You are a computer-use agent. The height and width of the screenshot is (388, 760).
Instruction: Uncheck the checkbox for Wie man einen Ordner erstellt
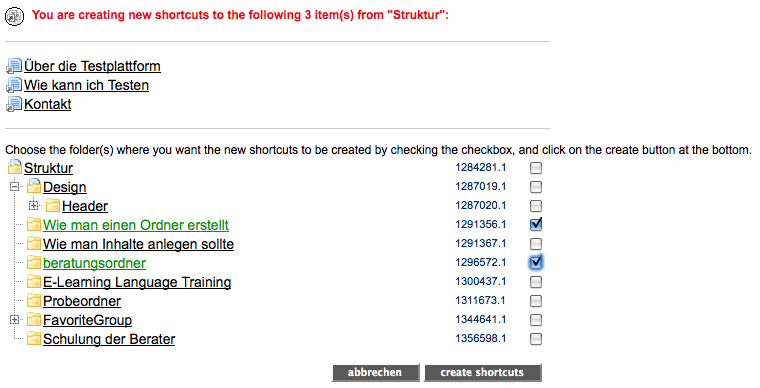(x=536, y=224)
